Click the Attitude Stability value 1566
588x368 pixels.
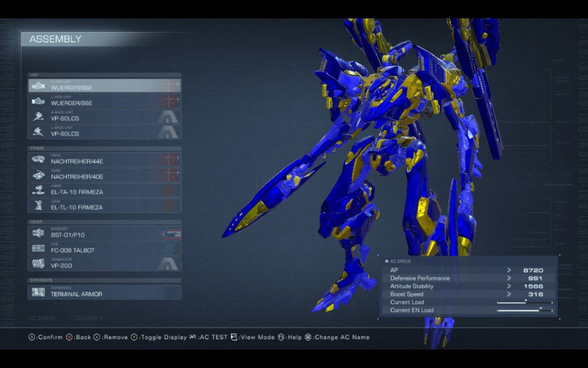tap(533, 286)
